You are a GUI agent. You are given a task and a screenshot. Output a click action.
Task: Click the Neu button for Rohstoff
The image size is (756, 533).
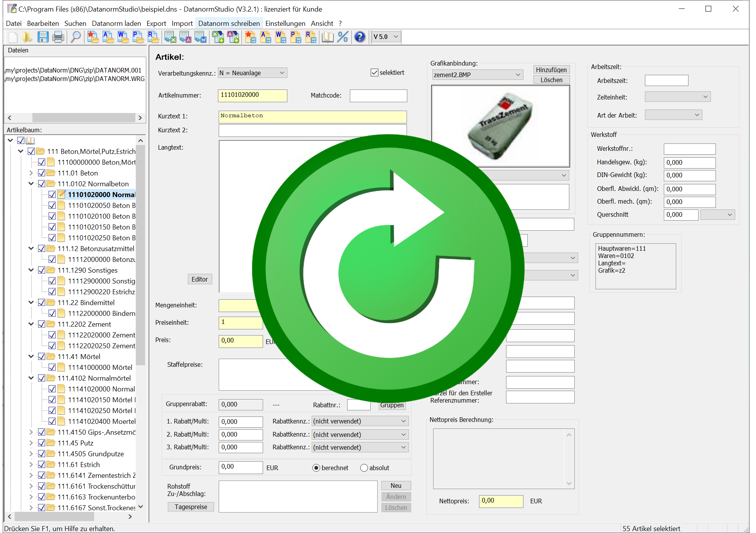click(x=396, y=486)
